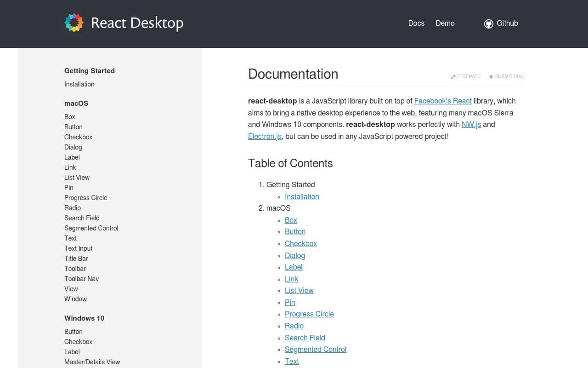Click the React Desktop logo icon

pos(74,22)
